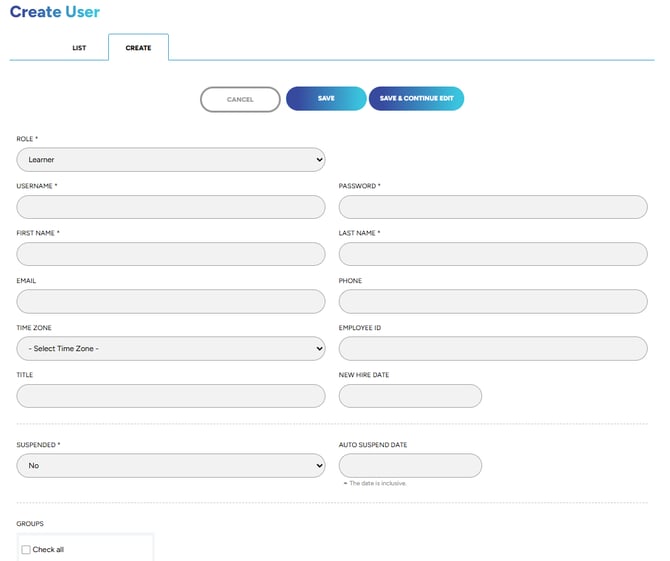Click the Last Name input box
The image size is (670, 561).
[493, 254]
